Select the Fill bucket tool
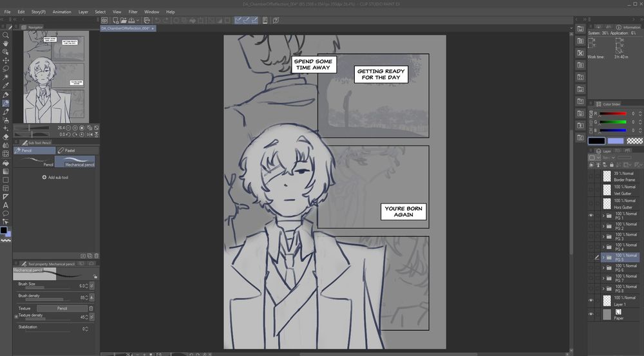This screenshot has width=644, height=356. coord(6,163)
